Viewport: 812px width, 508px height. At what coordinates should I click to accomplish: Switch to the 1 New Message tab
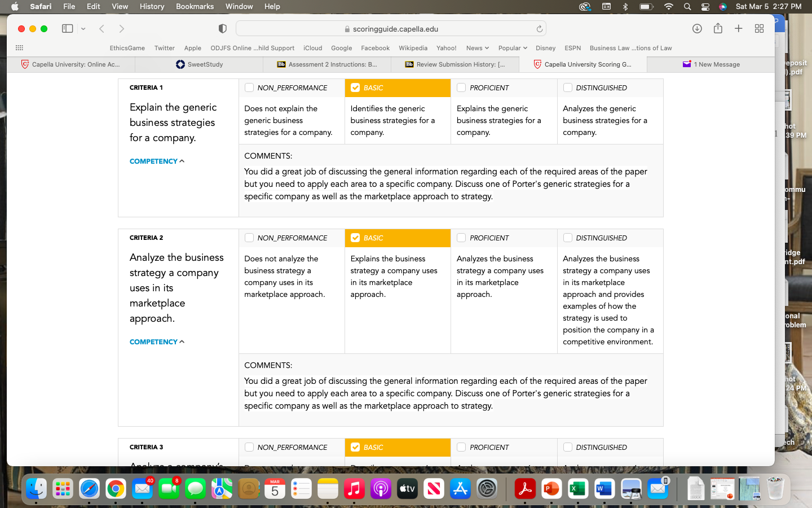(711, 64)
